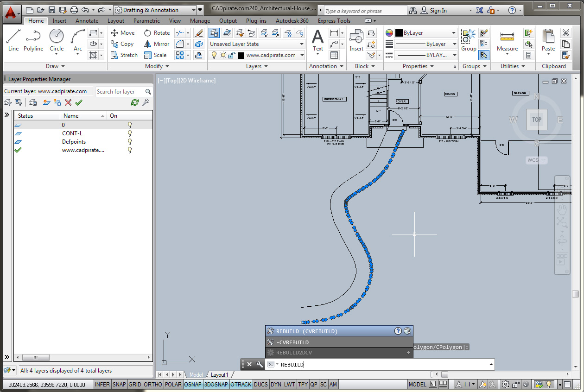Click the Plot printer icon in toolbar
Image resolution: width=584 pixels, height=392 pixels.
[74, 10]
